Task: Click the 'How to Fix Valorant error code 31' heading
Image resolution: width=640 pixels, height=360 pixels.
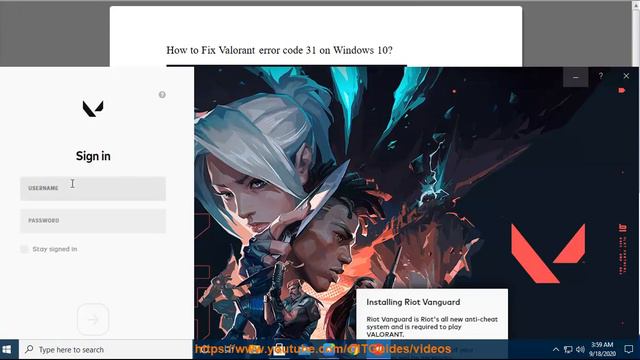Action: point(279,50)
